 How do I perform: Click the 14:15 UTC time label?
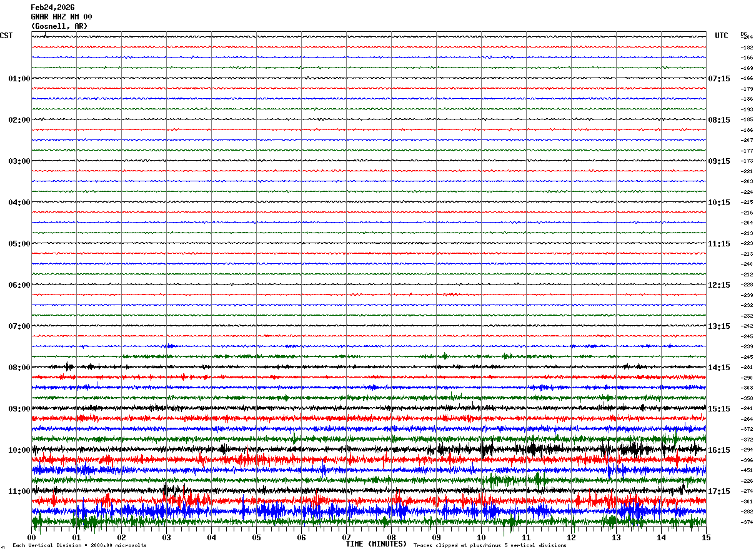click(719, 368)
